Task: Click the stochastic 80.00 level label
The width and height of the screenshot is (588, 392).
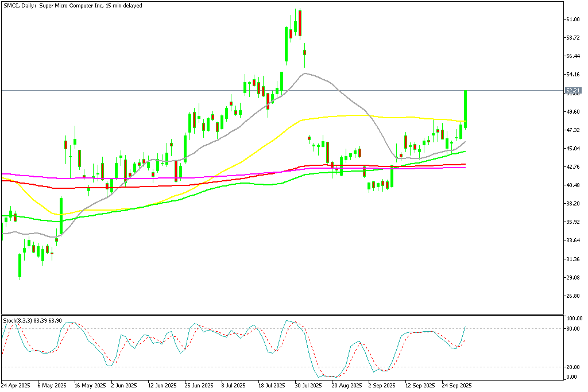Action: tap(572, 329)
